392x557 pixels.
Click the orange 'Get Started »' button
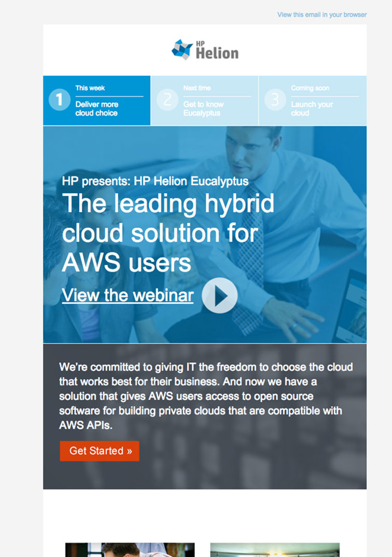point(100,451)
